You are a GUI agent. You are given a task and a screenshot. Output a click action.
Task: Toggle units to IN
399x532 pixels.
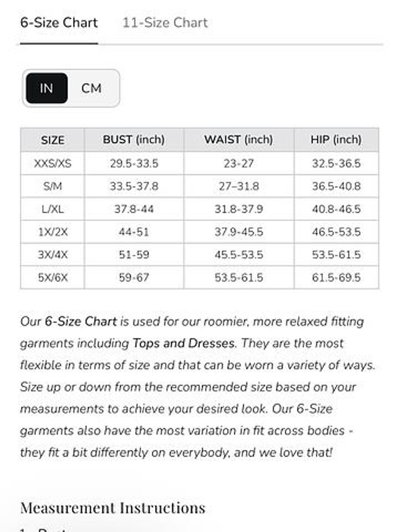pyautogui.click(x=47, y=88)
